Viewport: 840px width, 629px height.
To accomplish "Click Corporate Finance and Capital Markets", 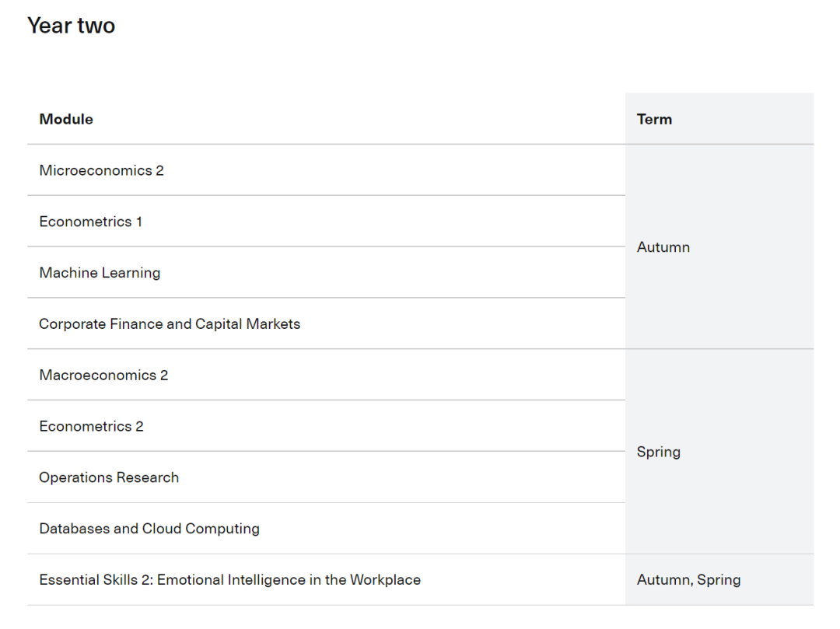I will (x=170, y=324).
